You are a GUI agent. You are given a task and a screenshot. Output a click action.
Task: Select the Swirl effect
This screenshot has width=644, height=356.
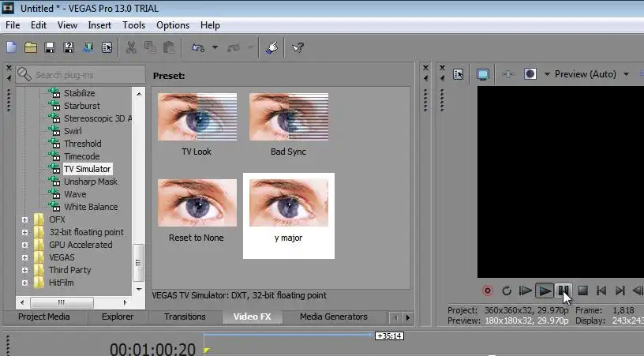(73, 131)
